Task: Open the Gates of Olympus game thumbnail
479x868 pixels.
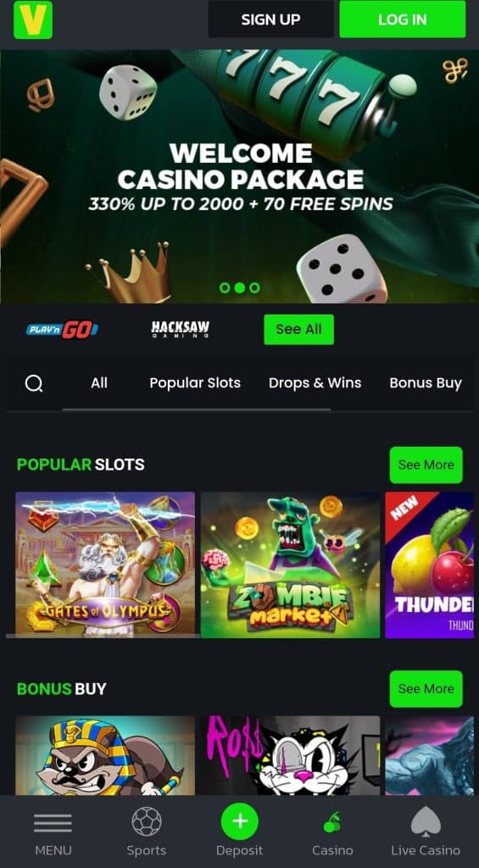Action: (x=105, y=565)
